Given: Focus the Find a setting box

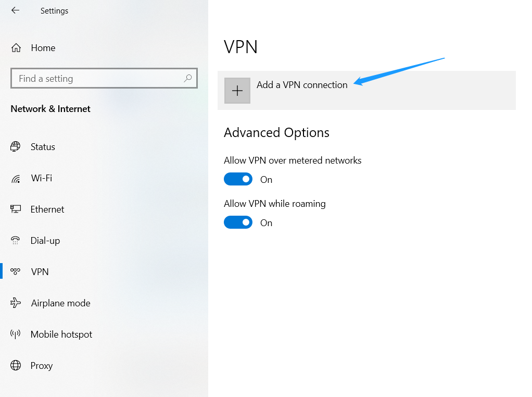Looking at the screenshot, I should click(x=104, y=79).
